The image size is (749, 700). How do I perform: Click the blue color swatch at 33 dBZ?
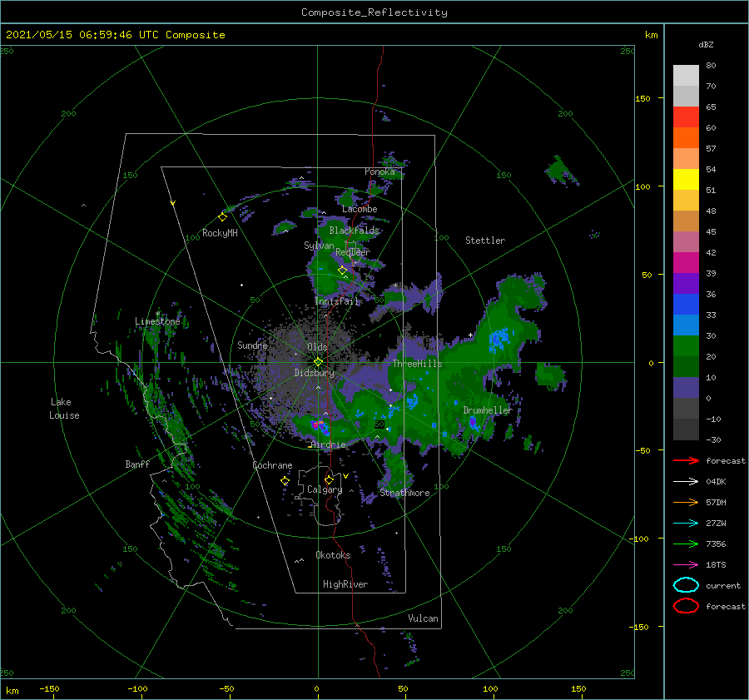[686, 304]
